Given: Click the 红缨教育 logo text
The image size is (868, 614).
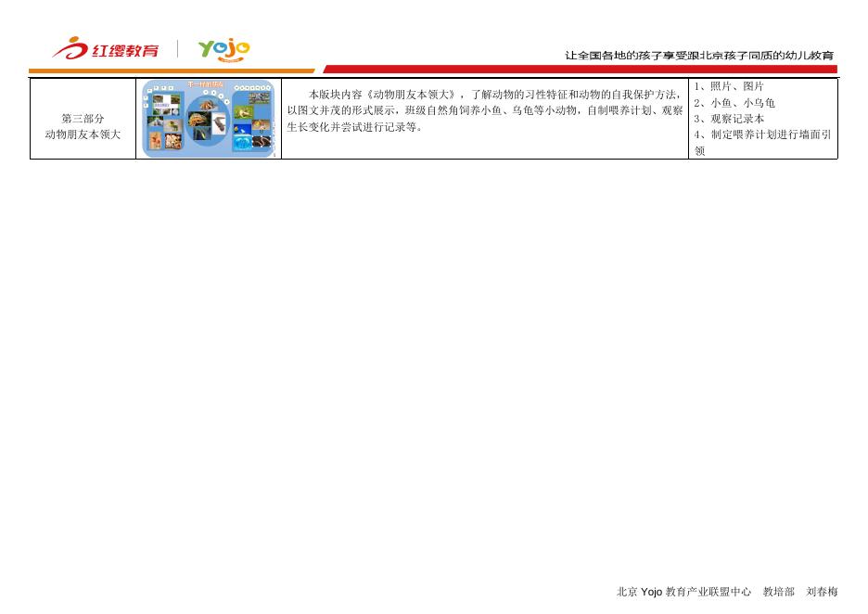Looking at the screenshot, I should coord(124,50).
